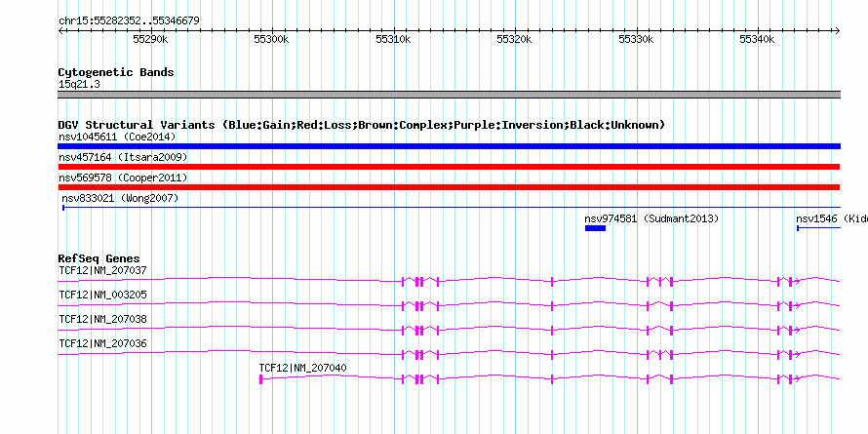Click the red loss bar for nsv569578
Image resolution: width=868 pixels, height=434 pixels.
(449, 187)
